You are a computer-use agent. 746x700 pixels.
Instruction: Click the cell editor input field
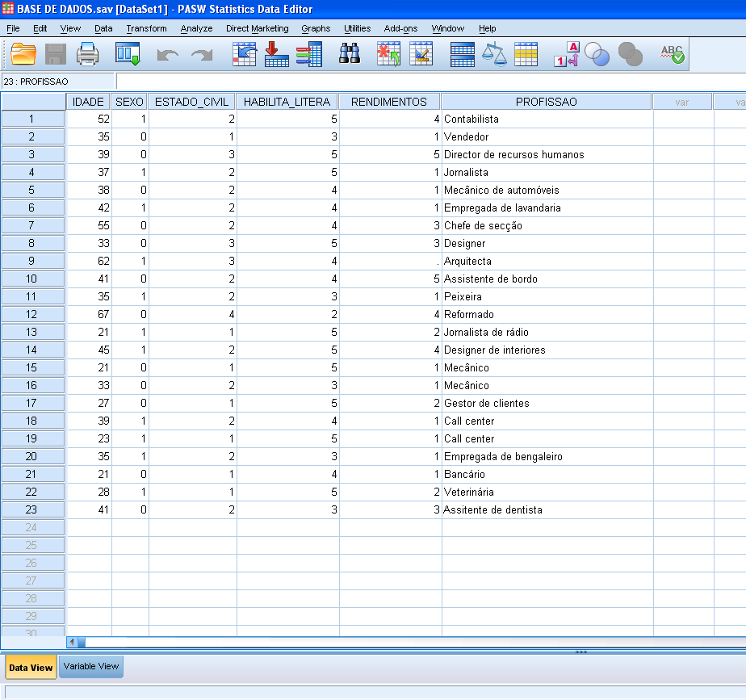click(323, 81)
